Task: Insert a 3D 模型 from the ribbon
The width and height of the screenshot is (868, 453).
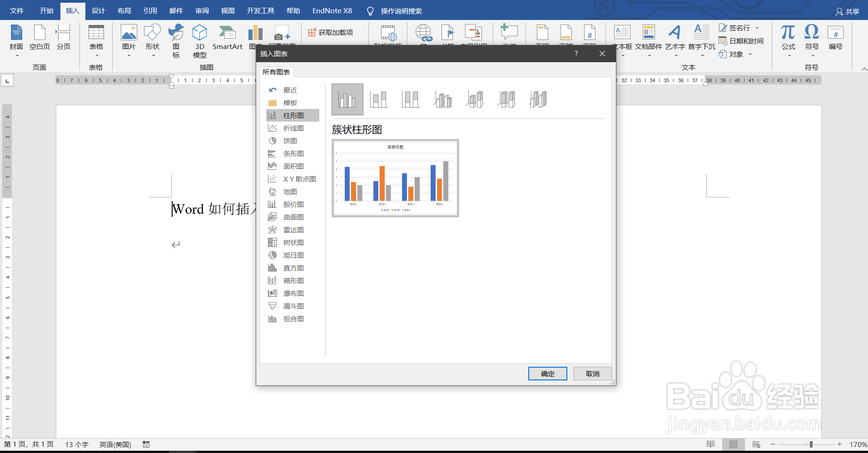Action: click(199, 41)
